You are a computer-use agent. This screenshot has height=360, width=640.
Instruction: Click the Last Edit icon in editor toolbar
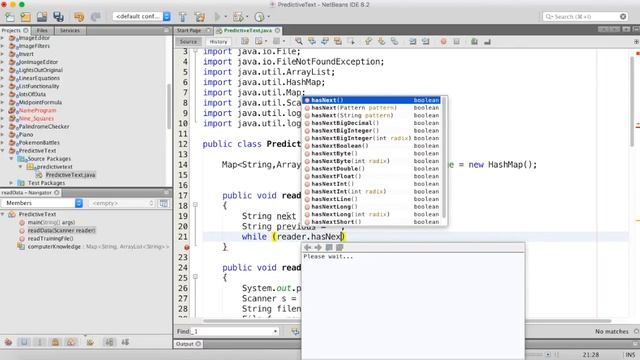click(x=245, y=42)
